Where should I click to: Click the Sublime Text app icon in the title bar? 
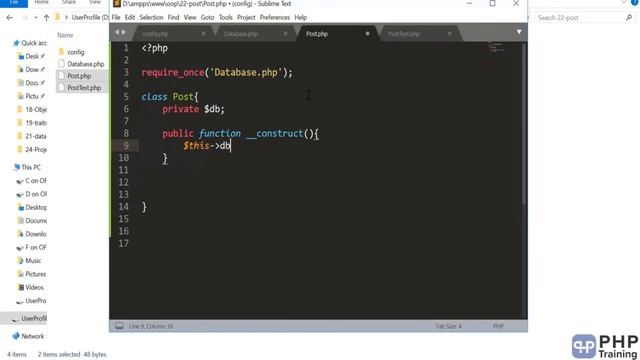pyautogui.click(x=117, y=4)
